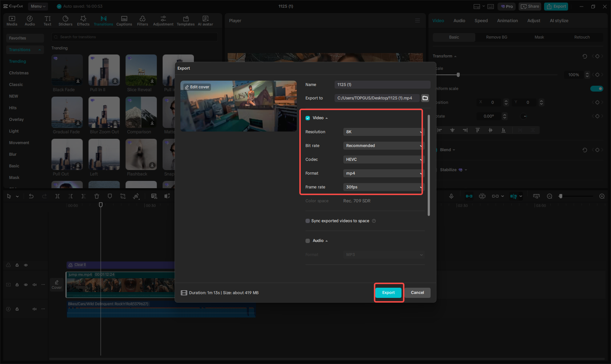Switch to the Animation tab
The width and height of the screenshot is (611, 364).
[507, 20]
